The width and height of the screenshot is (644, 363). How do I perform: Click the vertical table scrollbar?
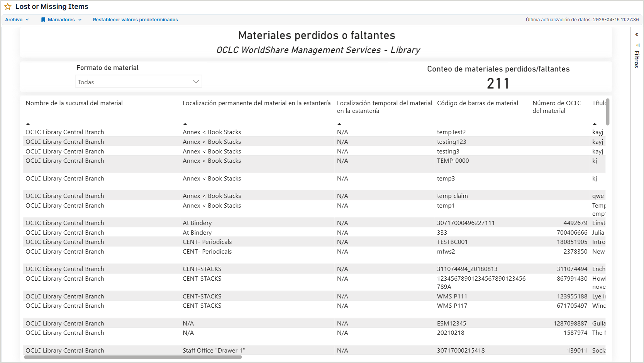click(608, 112)
